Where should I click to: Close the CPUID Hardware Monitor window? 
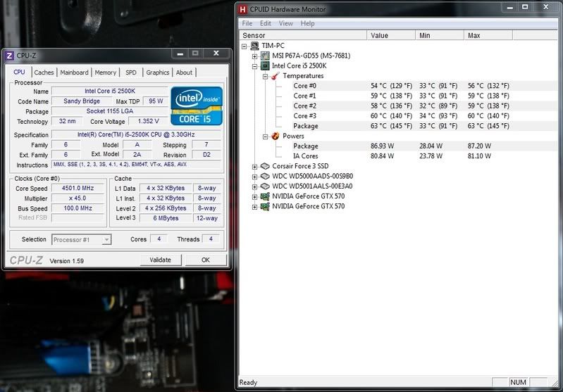coord(546,7)
